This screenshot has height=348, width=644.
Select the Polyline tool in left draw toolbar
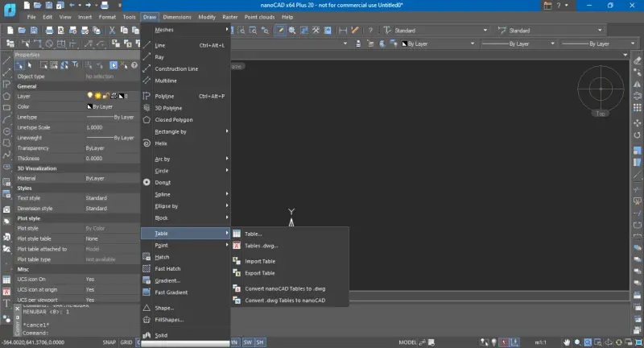coord(6,85)
